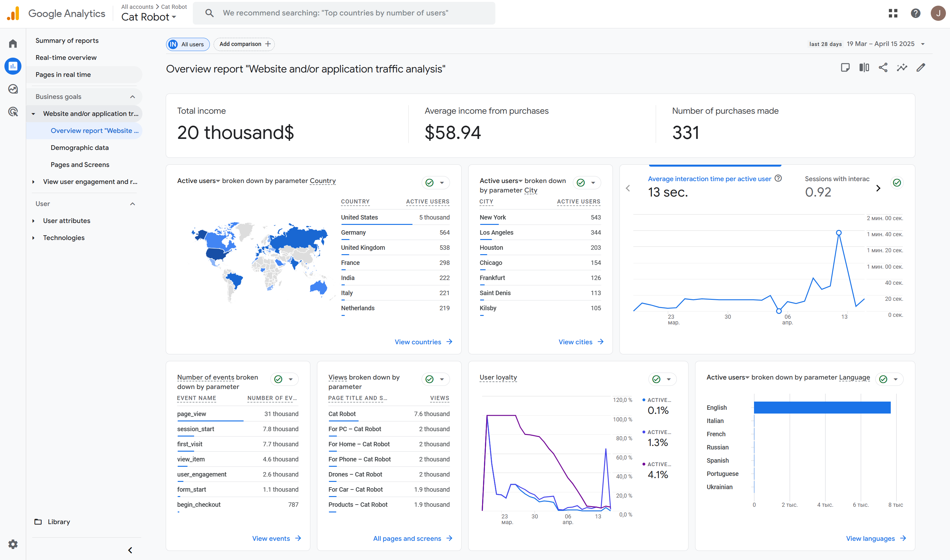The image size is (950, 560).
Task: Open the Cat Robot property selector
Action: [149, 17]
